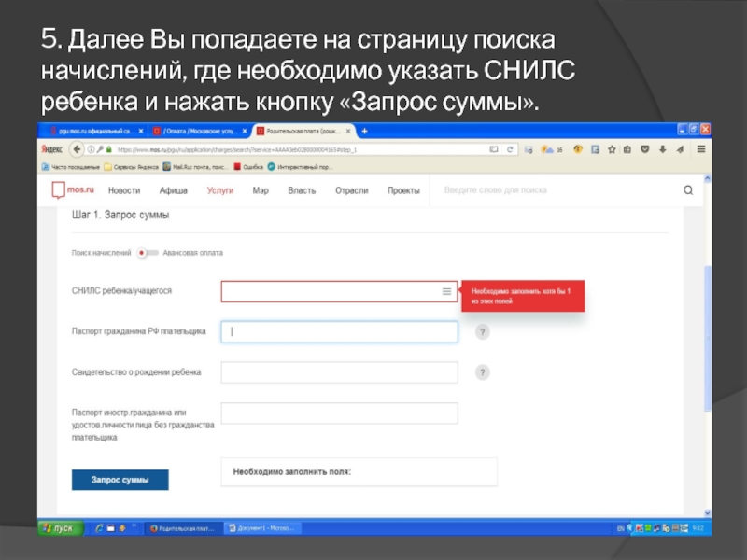Click the weather widget icon in toolbar

[547, 149]
